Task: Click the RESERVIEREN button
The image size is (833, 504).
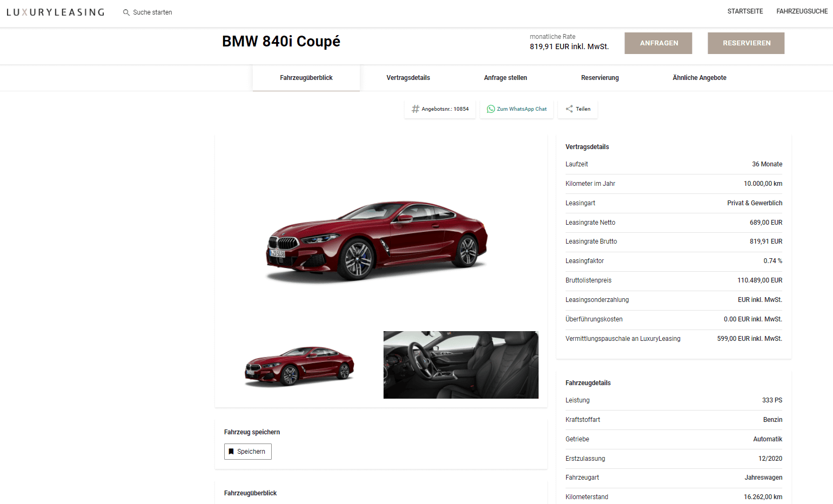Action: pyautogui.click(x=746, y=43)
